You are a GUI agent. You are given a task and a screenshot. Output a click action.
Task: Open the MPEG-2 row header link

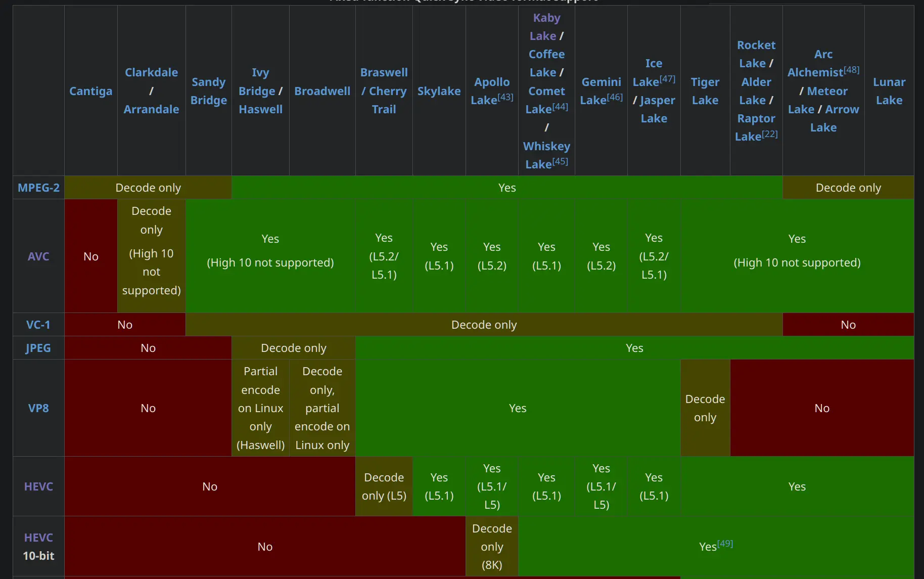pyautogui.click(x=38, y=188)
